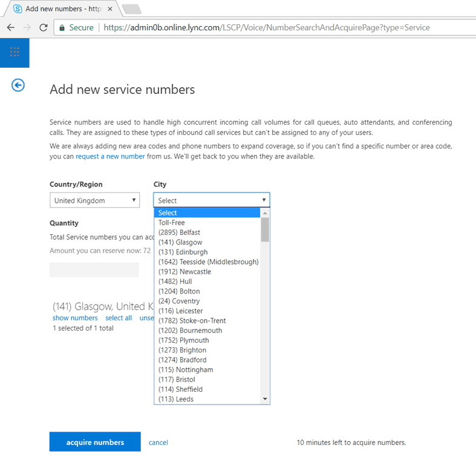Choose Toll-Free from the City list

pyautogui.click(x=172, y=223)
